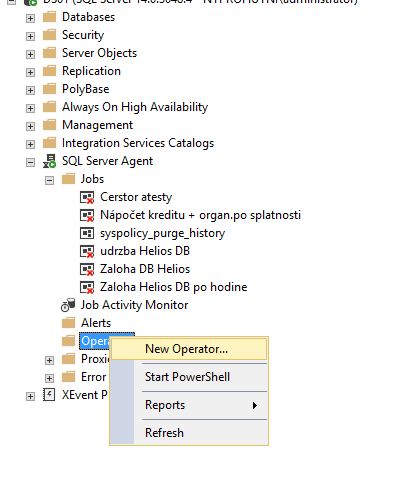Expand the Proxies node
This screenshot has height=482, width=406.
49,360
